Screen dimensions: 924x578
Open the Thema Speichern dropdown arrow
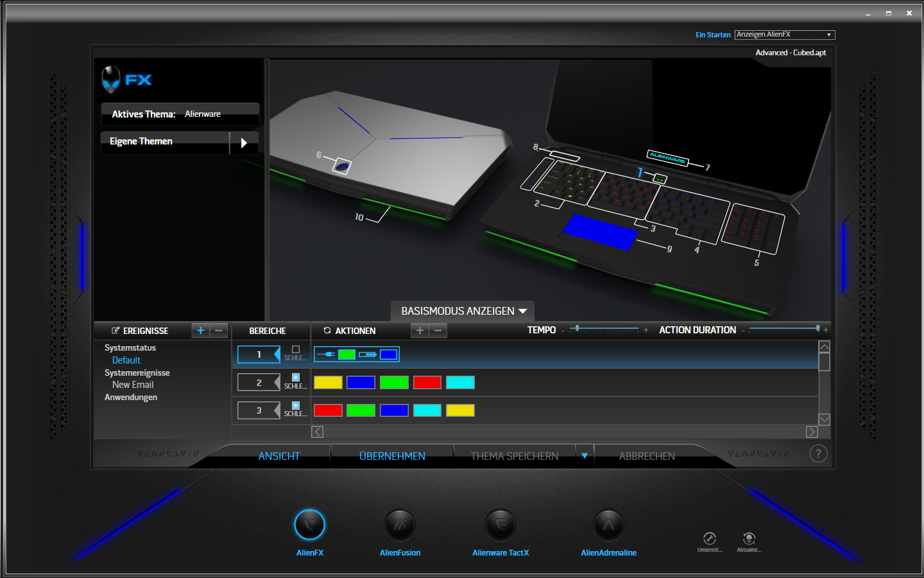coord(585,456)
